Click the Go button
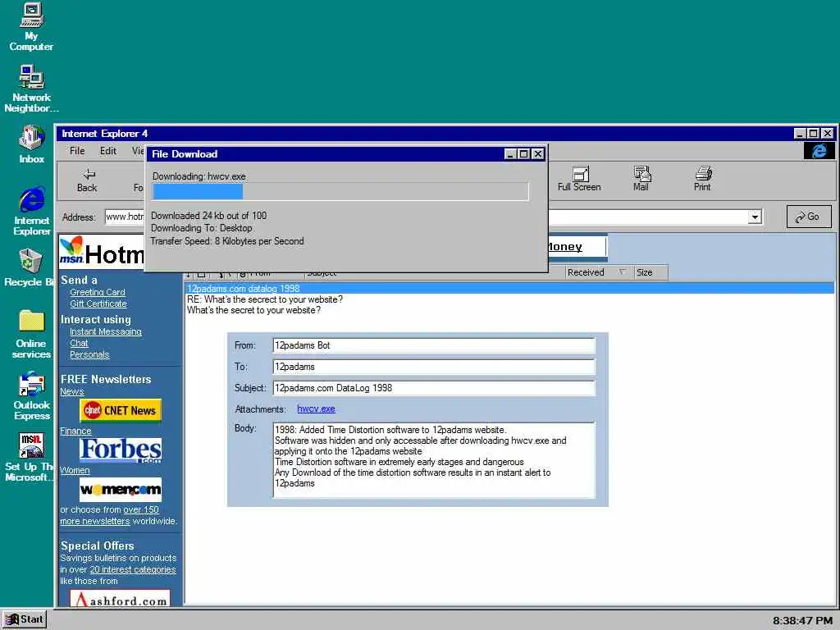The image size is (840, 630). [x=809, y=217]
